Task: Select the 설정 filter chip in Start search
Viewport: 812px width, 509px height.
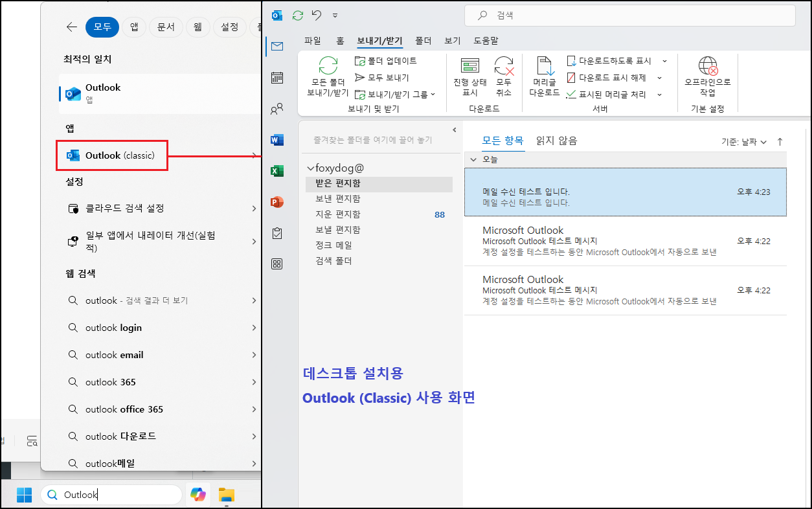Action: pyautogui.click(x=229, y=27)
